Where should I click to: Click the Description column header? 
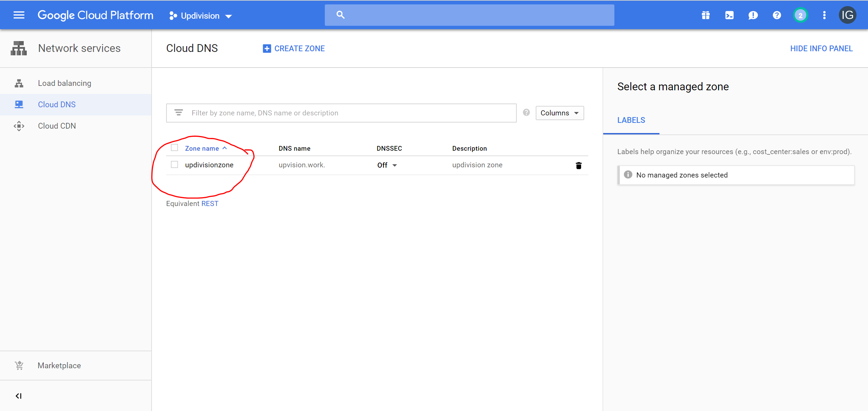(469, 148)
